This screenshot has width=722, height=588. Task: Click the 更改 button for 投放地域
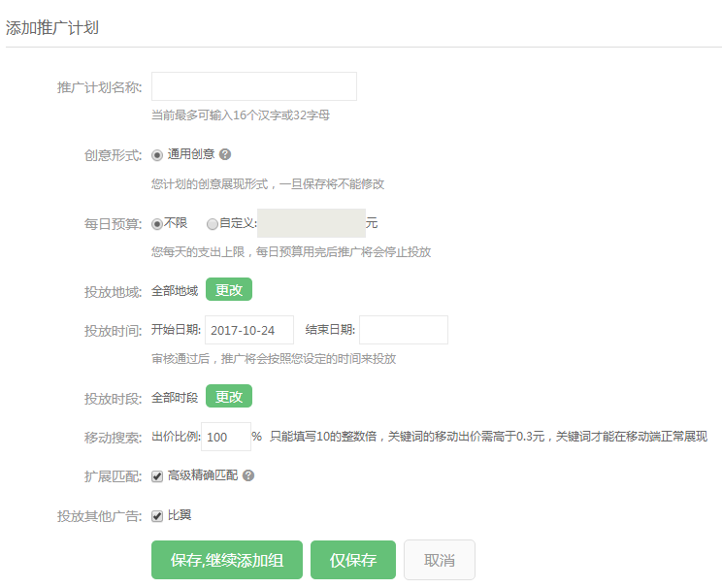pyautogui.click(x=228, y=290)
